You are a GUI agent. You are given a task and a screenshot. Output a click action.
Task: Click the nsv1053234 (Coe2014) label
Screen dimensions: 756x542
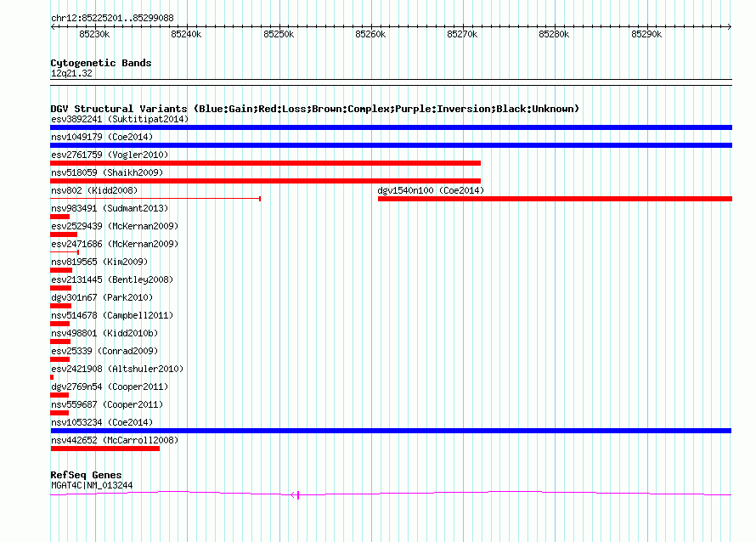(x=102, y=422)
